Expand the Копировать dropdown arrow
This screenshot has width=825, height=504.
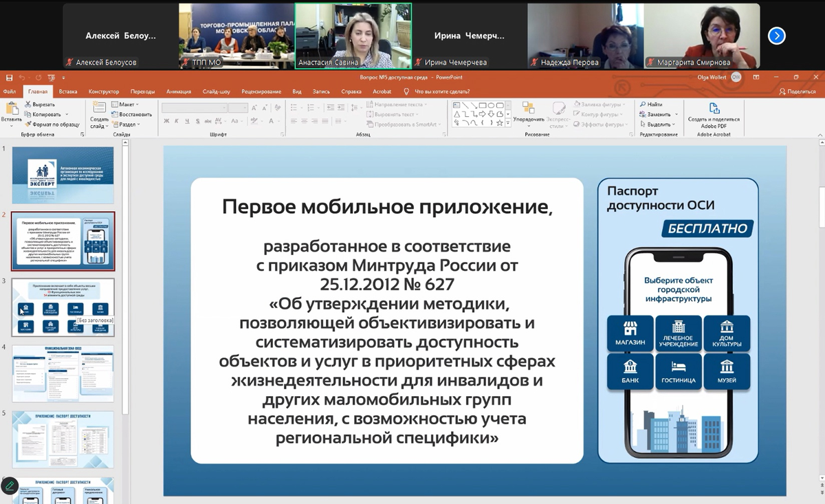tap(67, 114)
